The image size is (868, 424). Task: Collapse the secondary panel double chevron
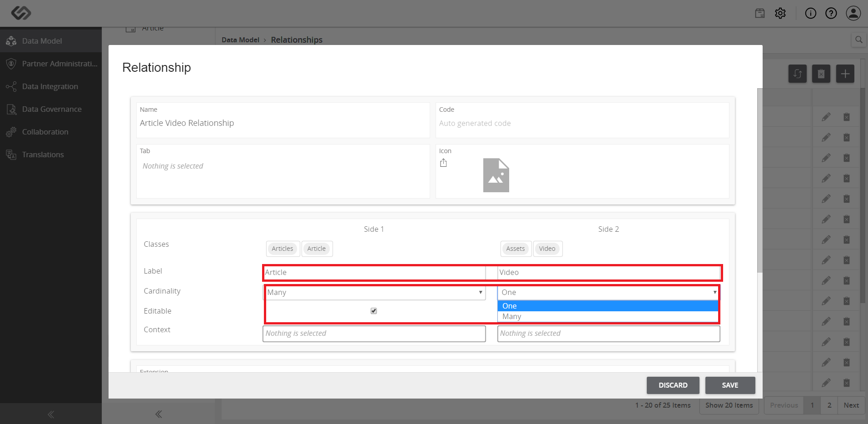[x=159, y=414]
